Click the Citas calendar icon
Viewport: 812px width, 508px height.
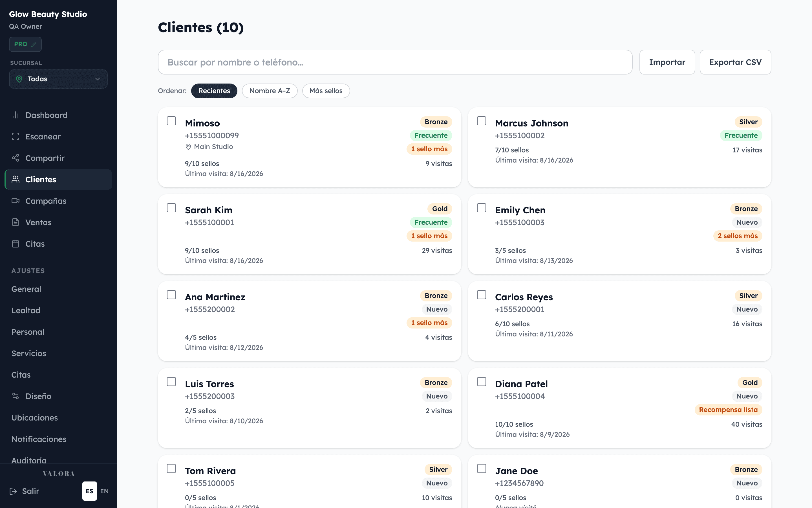click(16, 244)
